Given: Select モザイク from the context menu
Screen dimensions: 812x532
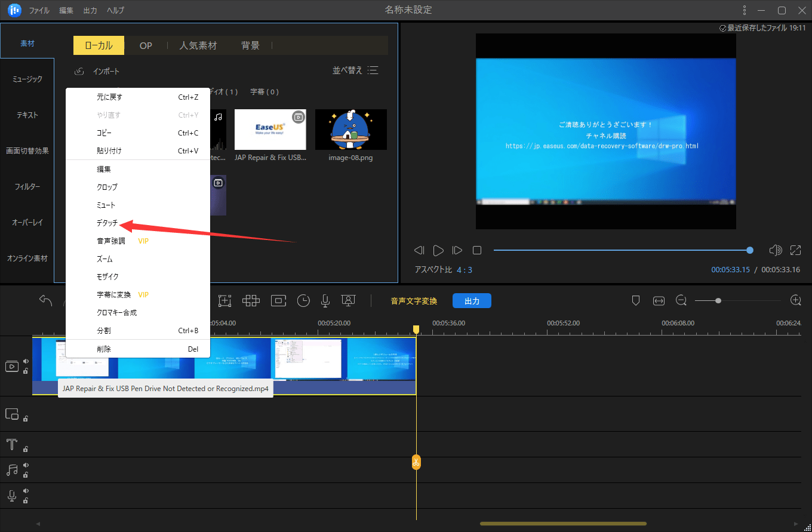Looking at the screenshot, I should point(108,277).
